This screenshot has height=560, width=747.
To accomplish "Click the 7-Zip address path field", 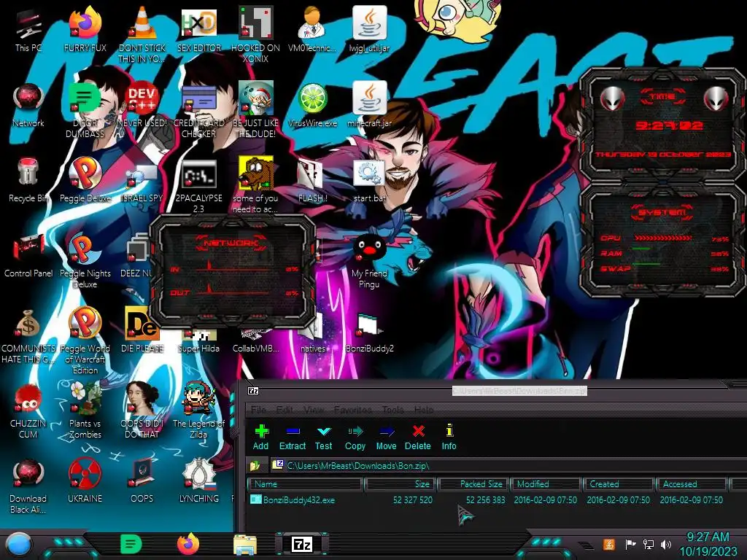I will click(x=508, y=465).
